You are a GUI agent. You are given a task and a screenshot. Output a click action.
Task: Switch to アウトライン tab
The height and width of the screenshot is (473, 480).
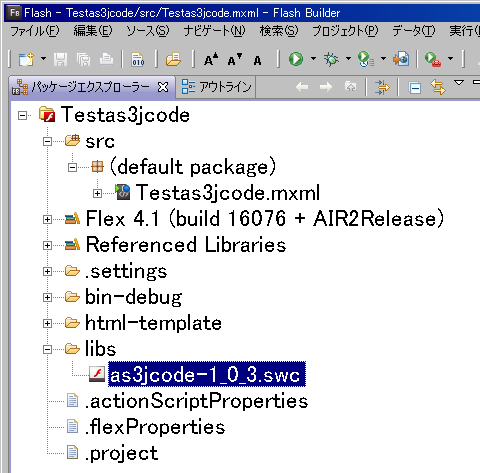(216, 87)
